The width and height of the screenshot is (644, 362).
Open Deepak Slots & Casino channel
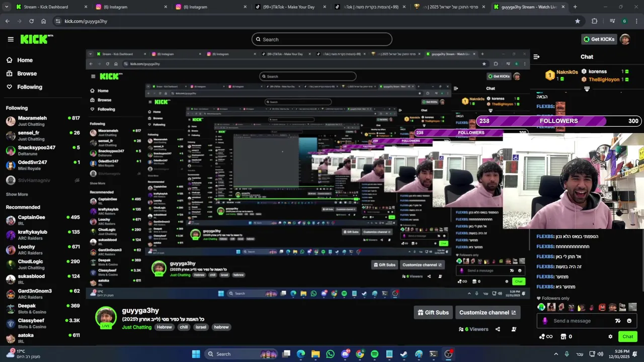pyautogui.click(x=43, y=309)
